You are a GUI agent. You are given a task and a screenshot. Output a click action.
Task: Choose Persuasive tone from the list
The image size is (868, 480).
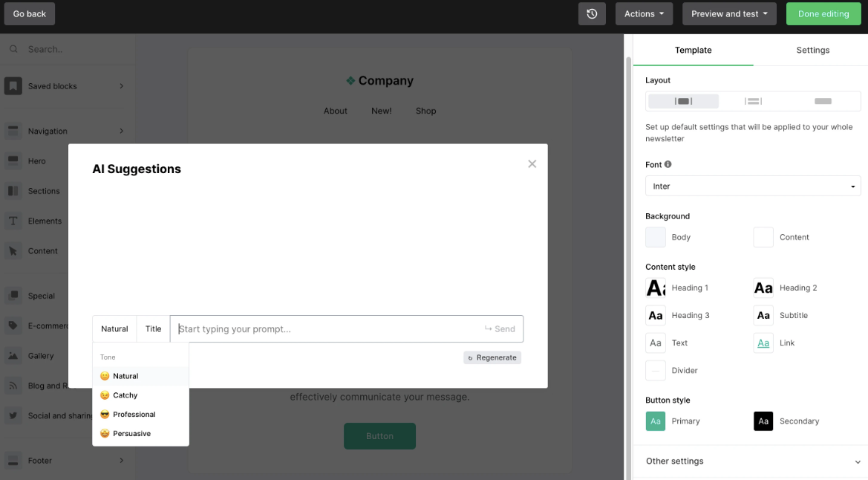click(x=140, y=433)
